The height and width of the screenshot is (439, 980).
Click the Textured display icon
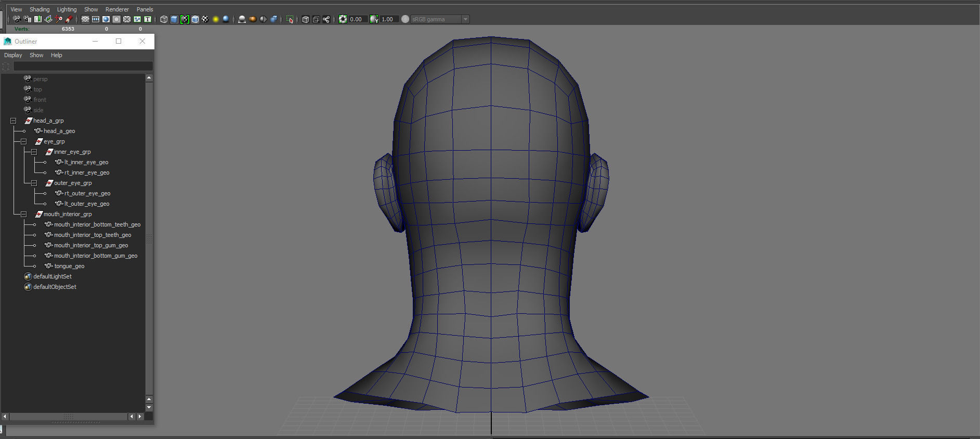click(205, 19)
